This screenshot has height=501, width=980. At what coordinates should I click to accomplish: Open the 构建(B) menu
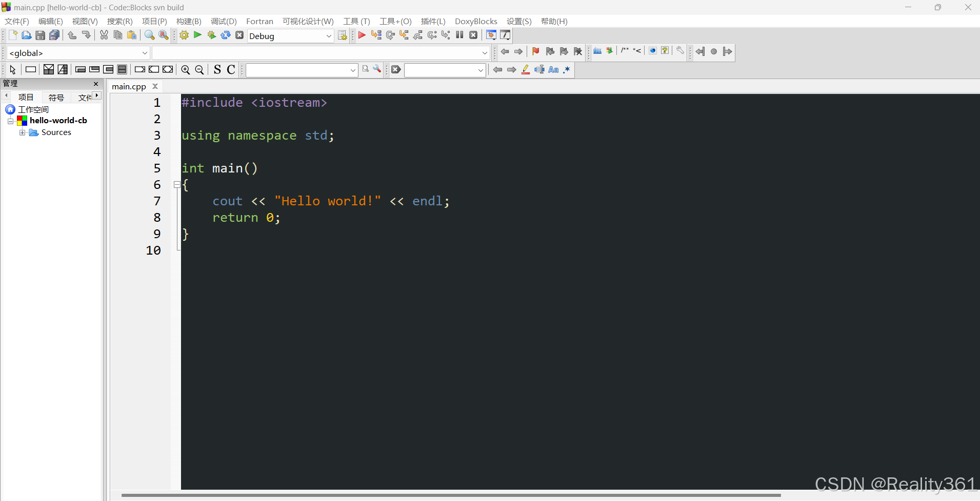click(189, 22)
